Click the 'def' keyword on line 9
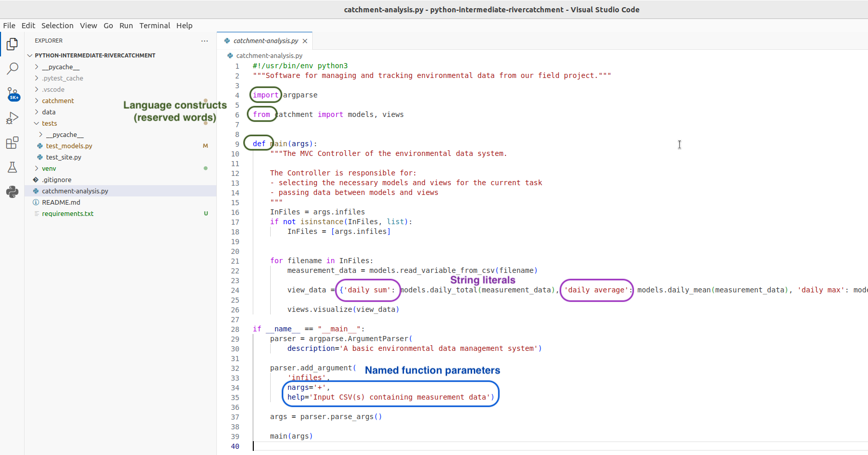868x455 pixels. 259,144
